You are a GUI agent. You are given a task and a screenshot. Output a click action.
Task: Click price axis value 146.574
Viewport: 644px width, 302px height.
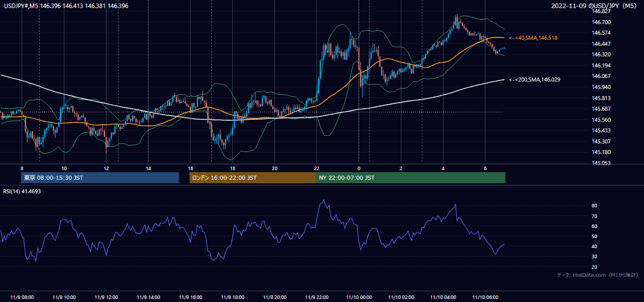pyautogui.click(x=602, y=33)
